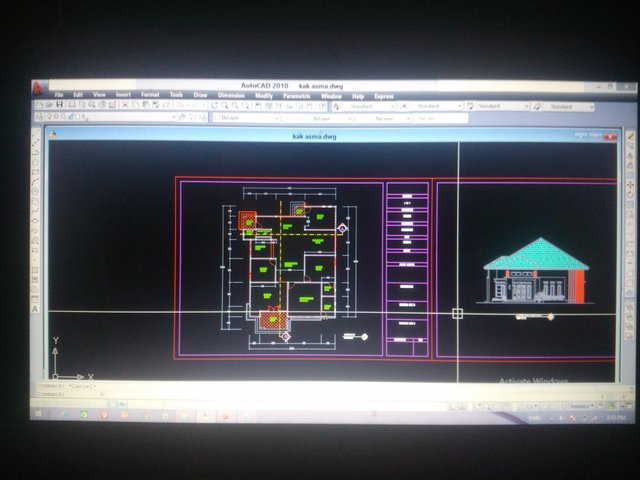Open the AutoCAD application menu logo

[x=38, y=88]
